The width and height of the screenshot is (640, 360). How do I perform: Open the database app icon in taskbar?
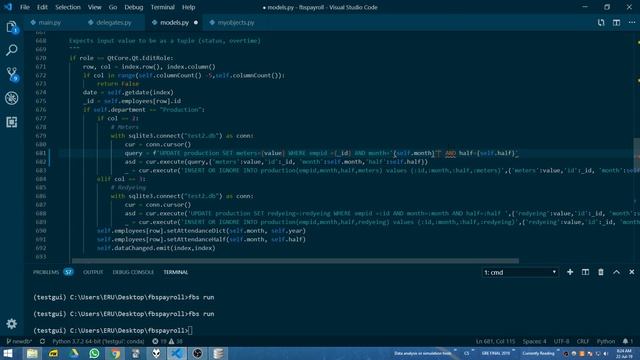(218, 353)
